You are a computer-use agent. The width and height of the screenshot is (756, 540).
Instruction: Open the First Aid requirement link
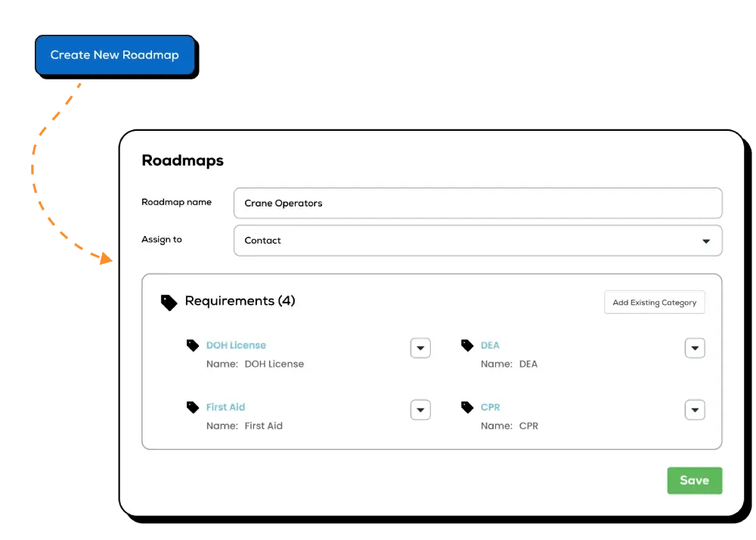pos(225,407)
